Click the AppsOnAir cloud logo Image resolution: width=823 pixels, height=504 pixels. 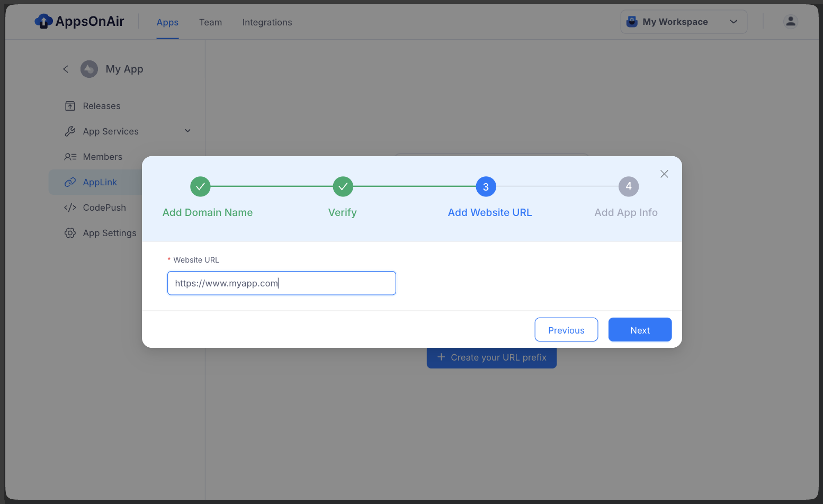click(43, 21)
